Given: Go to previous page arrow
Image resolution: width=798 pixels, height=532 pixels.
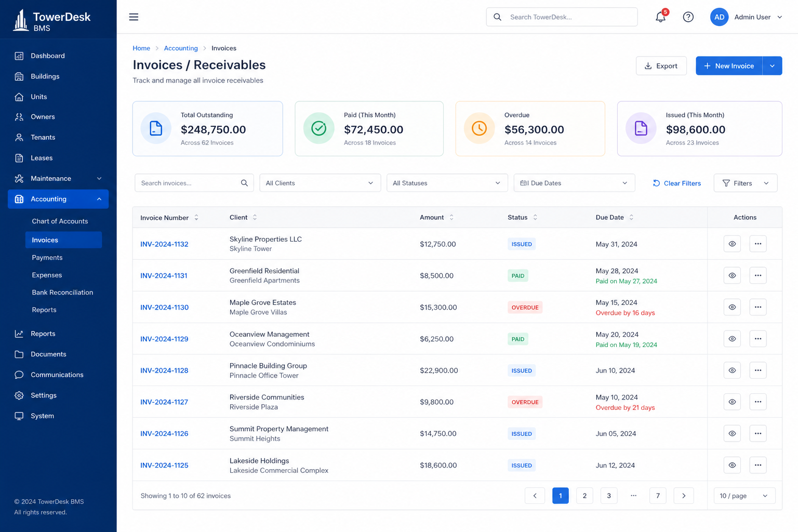Looking at the screenshot, I should [535, 496].
